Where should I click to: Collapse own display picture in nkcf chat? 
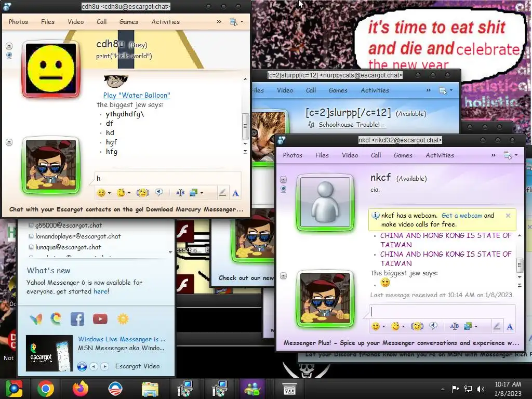pyautogui.click(x=284, y=276)
